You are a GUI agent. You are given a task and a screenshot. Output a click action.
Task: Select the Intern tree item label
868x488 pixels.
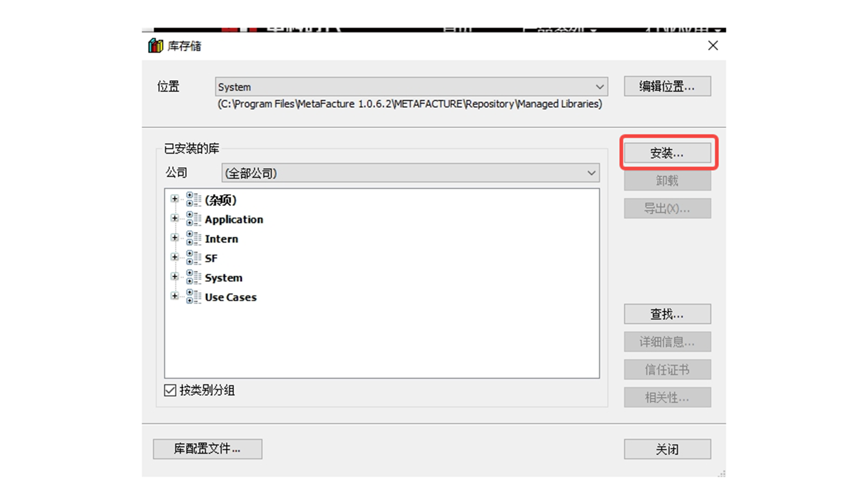pos(221,239)
